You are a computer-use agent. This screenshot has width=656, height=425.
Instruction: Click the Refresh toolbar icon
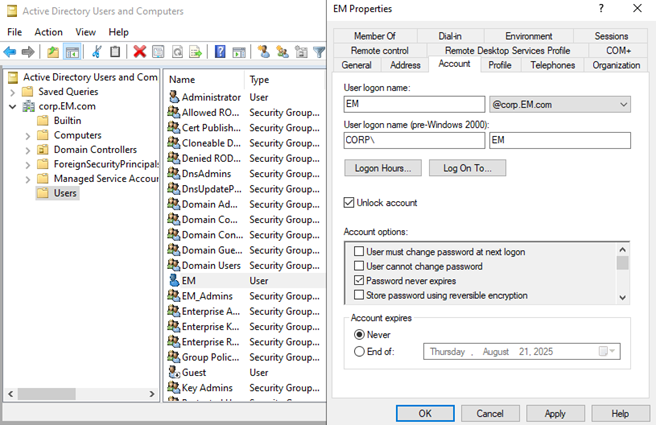coord(177,52)
